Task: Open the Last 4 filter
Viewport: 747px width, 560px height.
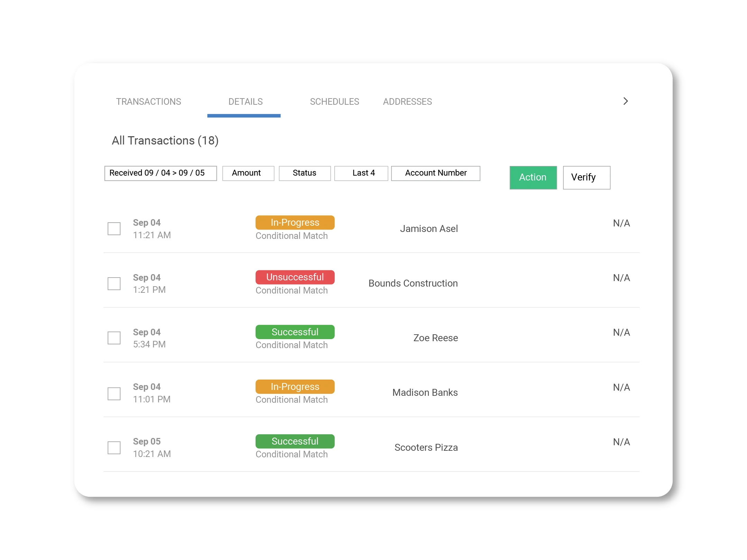Action: coord(361,173)
